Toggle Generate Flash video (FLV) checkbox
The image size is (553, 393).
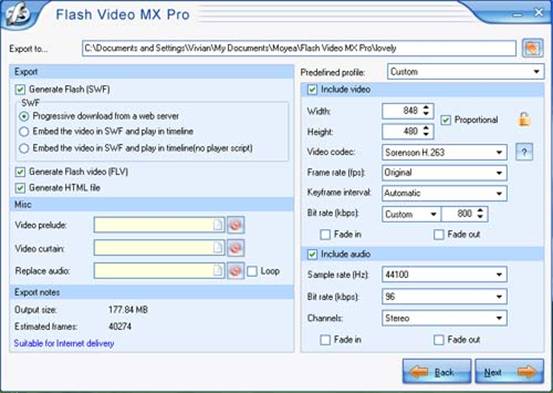20,172
